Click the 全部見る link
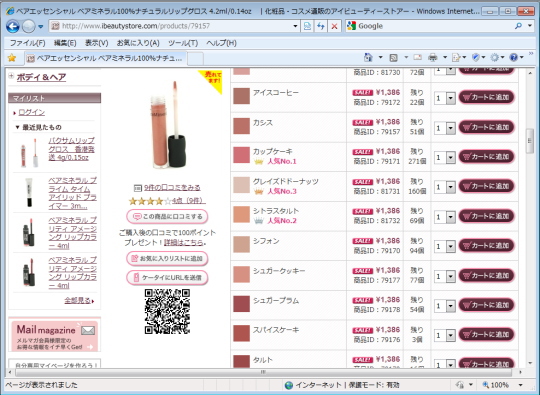Image resolution: width=540 pixels, height=395 pixels. tap(78, 300)
